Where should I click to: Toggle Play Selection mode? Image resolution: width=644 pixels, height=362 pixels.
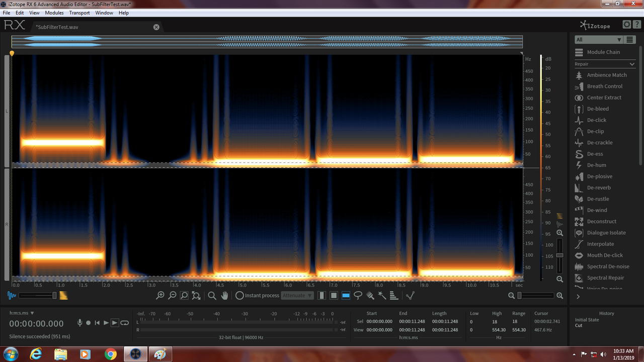[115, 323]
